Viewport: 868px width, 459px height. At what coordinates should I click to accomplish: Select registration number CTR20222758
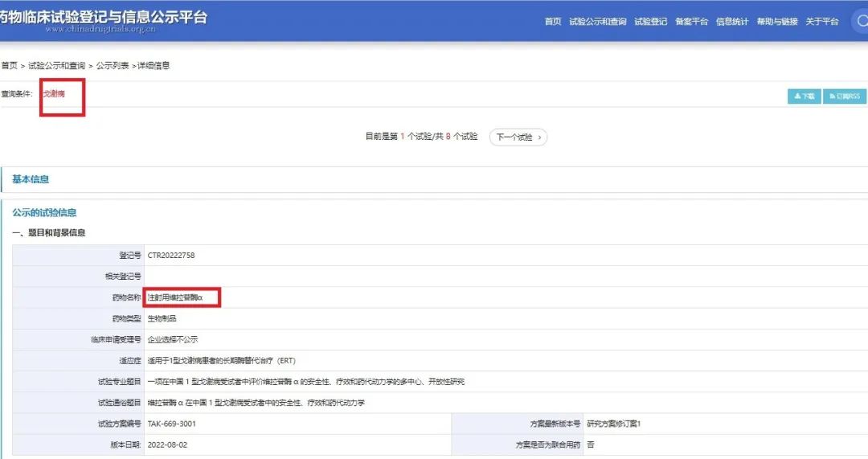[171, 256]
